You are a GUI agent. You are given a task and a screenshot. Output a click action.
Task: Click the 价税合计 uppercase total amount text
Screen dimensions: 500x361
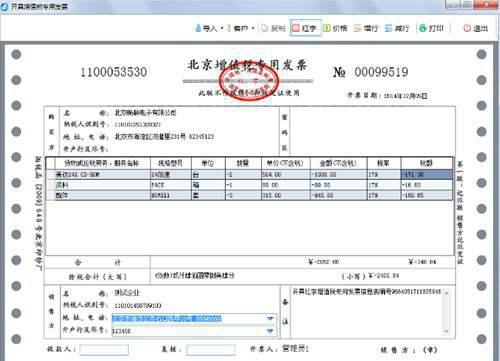click(195, 275)
